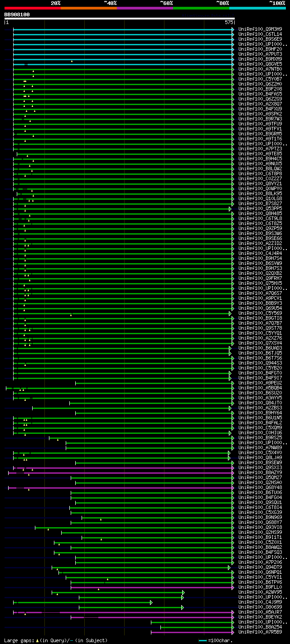Select the UniRef100_B6SVW9 label
Image resolution: width=290 pixels, height=644 pixels.
click(x=261, y=264)
